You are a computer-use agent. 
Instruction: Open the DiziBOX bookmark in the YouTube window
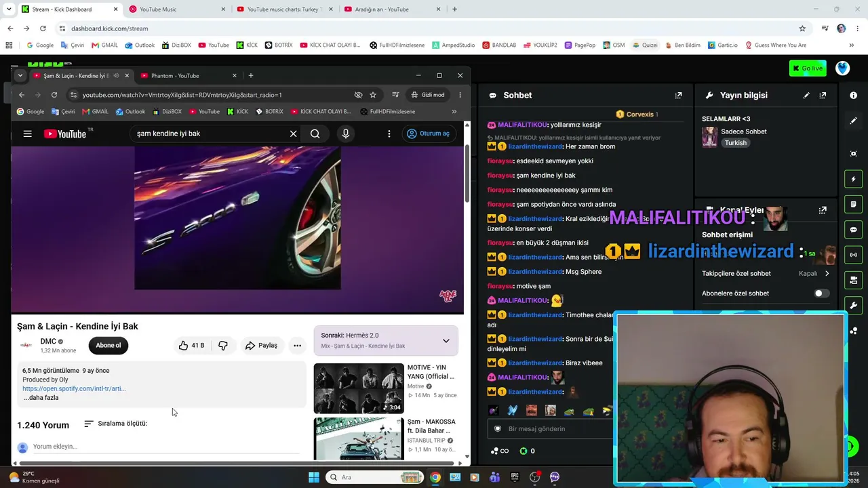click(x=167, y=112)
